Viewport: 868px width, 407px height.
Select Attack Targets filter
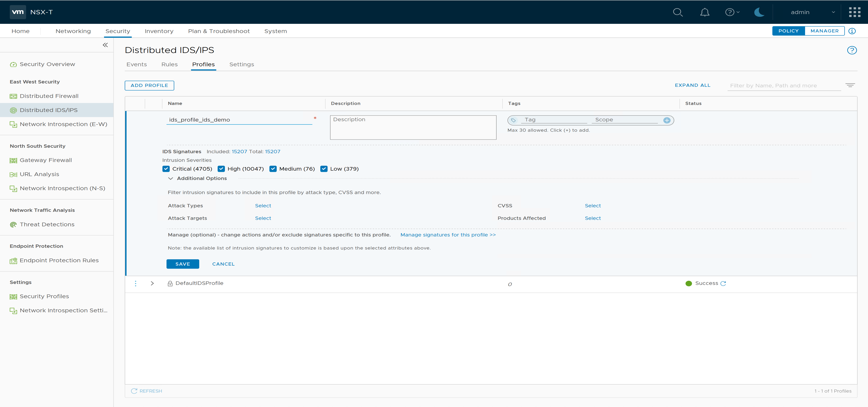pos(263,218)
